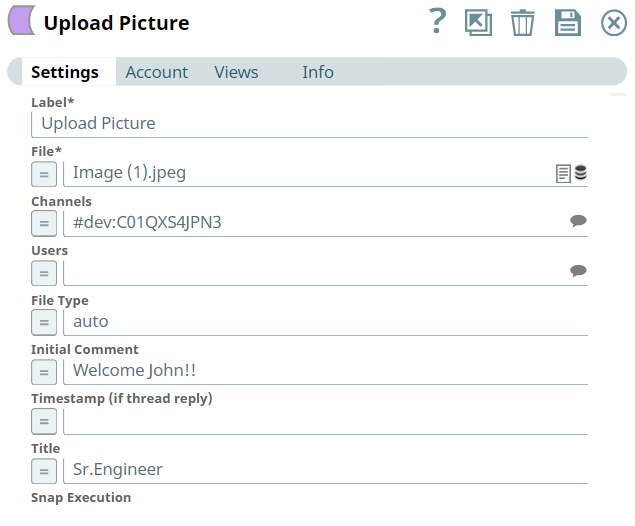
Task: Toggle expression button for Title
Action: point(44,471)
